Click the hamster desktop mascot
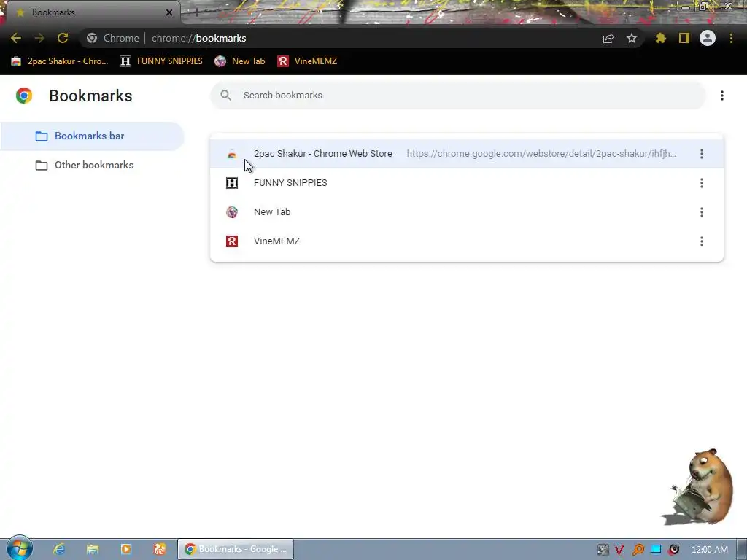Viewport: 747px width, 560px height. [698, 486]
